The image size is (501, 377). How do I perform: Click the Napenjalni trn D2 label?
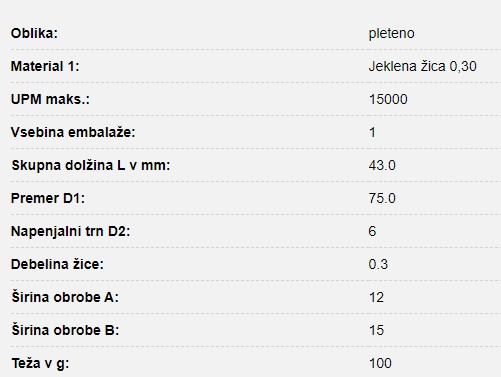coord(70,231)
